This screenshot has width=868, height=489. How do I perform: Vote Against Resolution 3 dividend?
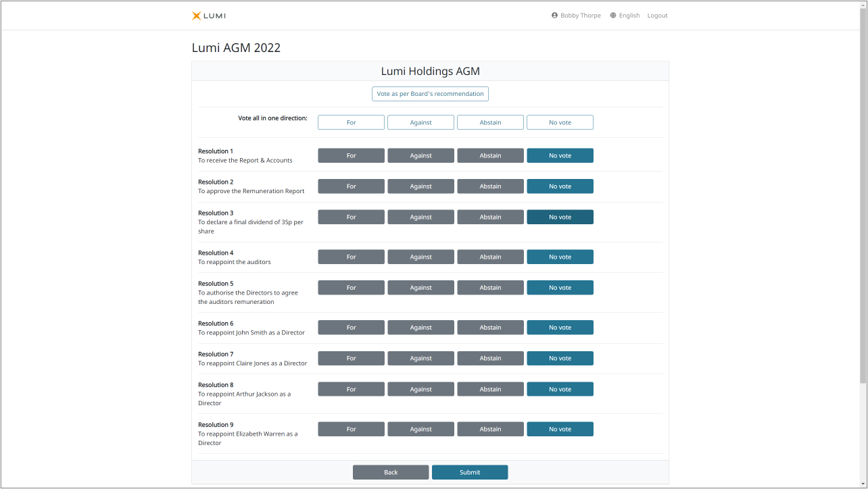tap(420, 217)
